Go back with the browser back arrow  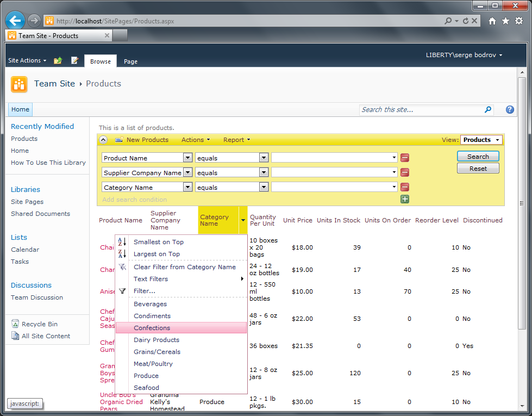pyautogui.click(x=15, y=21)
